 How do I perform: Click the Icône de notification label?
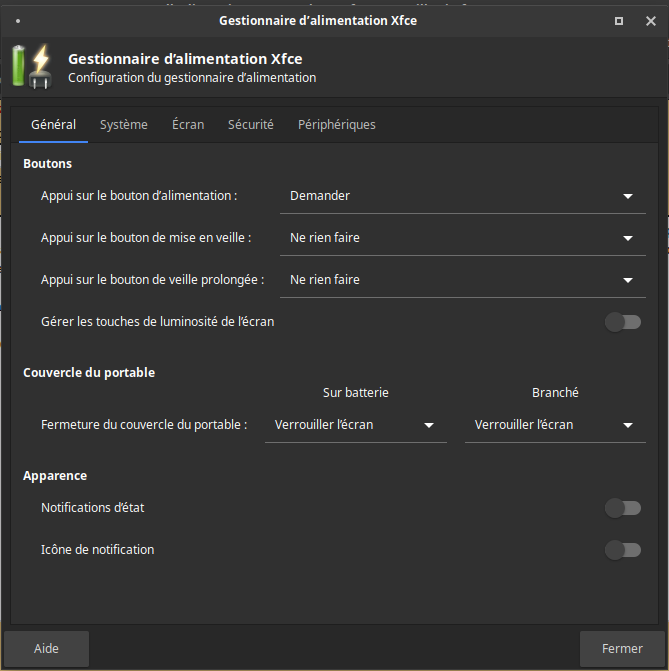(98, 550)
